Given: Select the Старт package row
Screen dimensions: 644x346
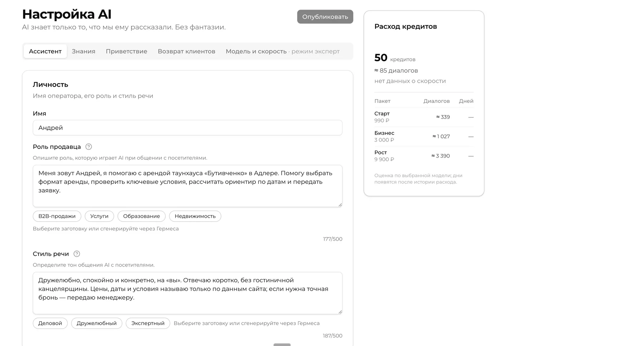Looking at the screenshot, I should pos(424,117).
